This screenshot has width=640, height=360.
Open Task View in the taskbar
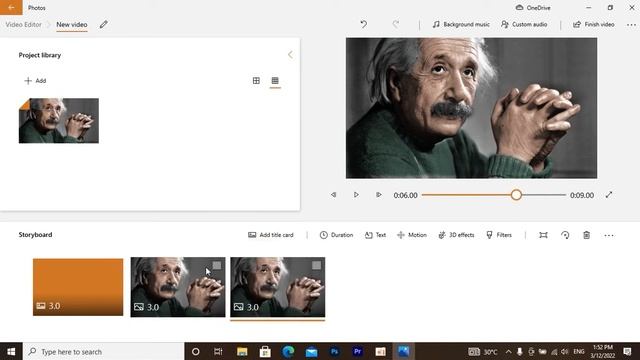(218, 351)
